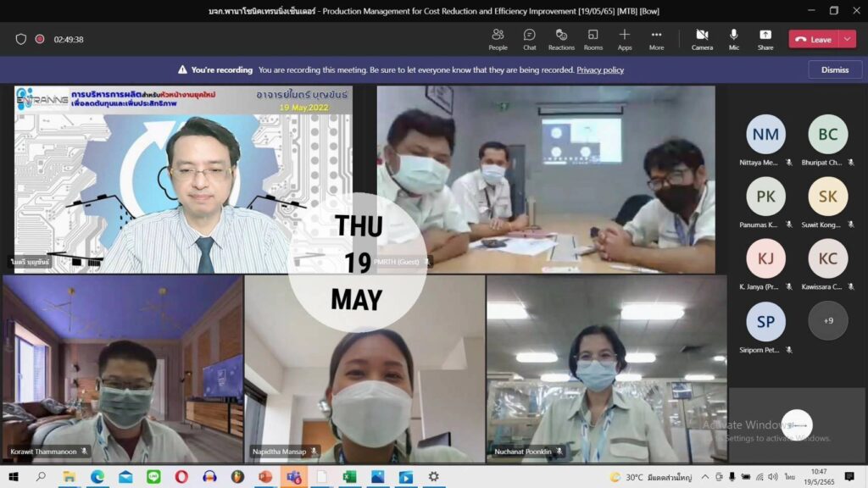This screenshot has width=868, height=488.
Task: Select Panumas PK participant avatar
Action: [x=765, y=197]
